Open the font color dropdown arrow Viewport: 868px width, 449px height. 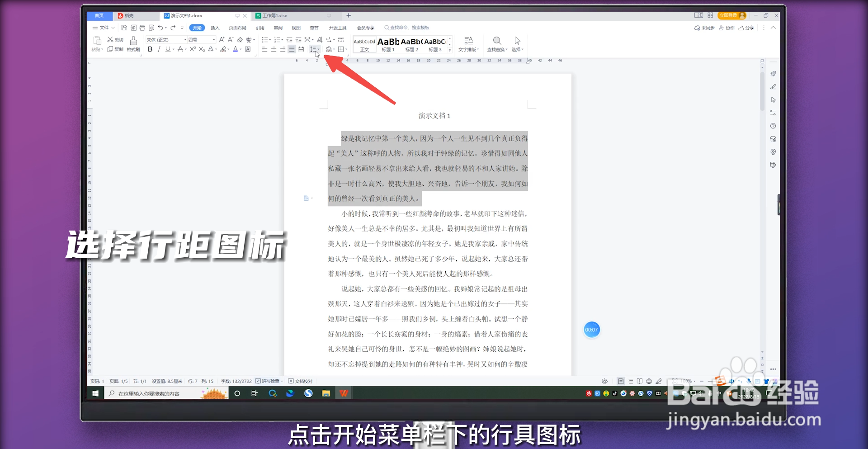[x=241, y=49]
